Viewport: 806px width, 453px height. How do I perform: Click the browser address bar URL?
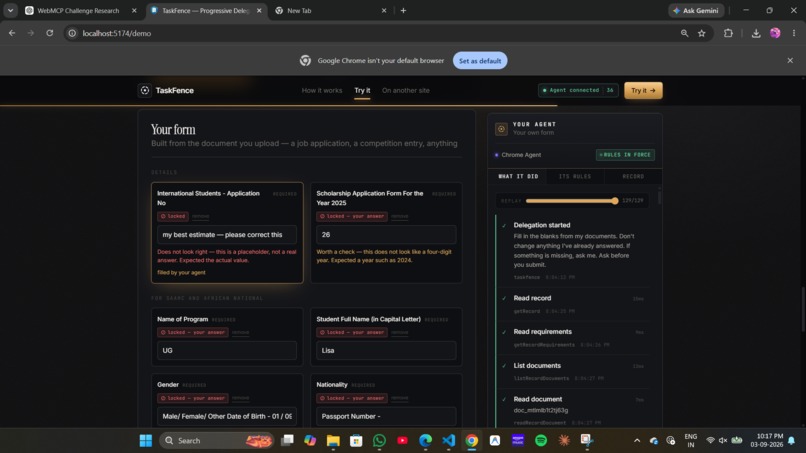pos(117,33)
